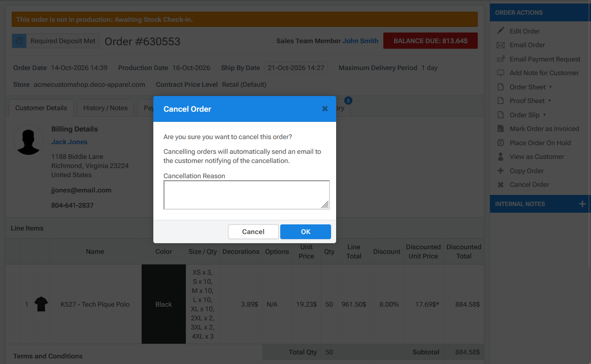Click the Proof Sheet document icon

[x=501, y=101]
